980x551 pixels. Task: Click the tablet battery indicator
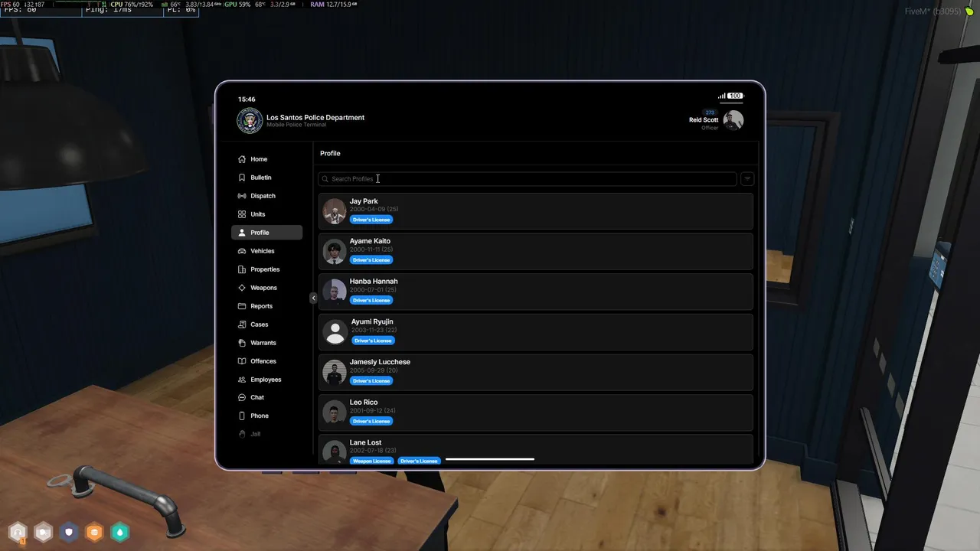tap(735, 96)
